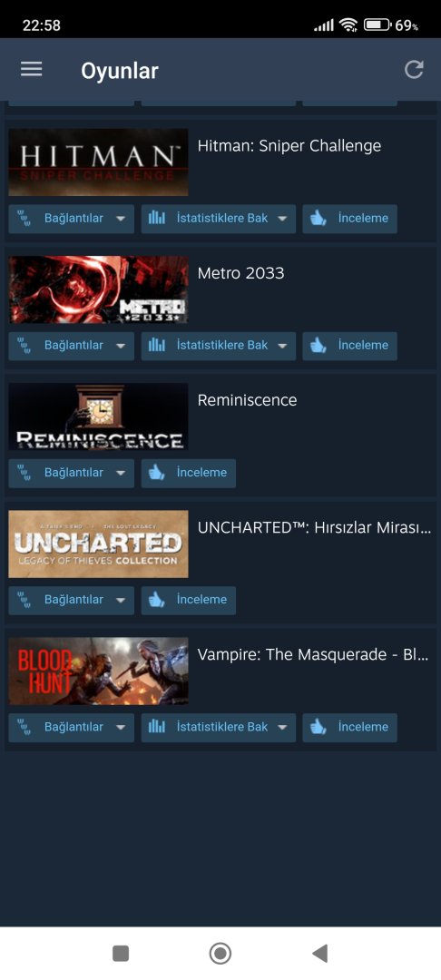Tap Android back triangle button

tap(319, 953)
